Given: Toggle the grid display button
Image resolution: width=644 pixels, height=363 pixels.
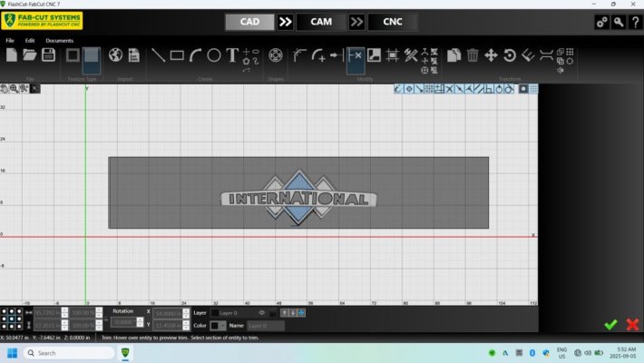Looking at the screenshot, I should 533,89.
